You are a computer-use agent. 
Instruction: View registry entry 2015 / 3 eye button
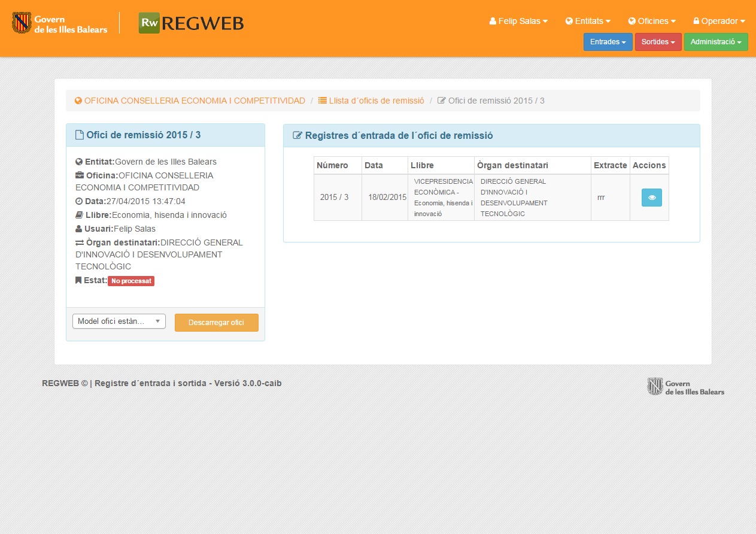pos(651,198)
